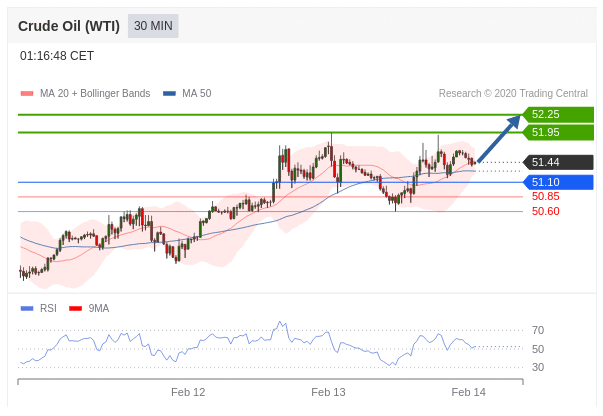Click the Crude Oil (WTI) title

coord(69,26)
